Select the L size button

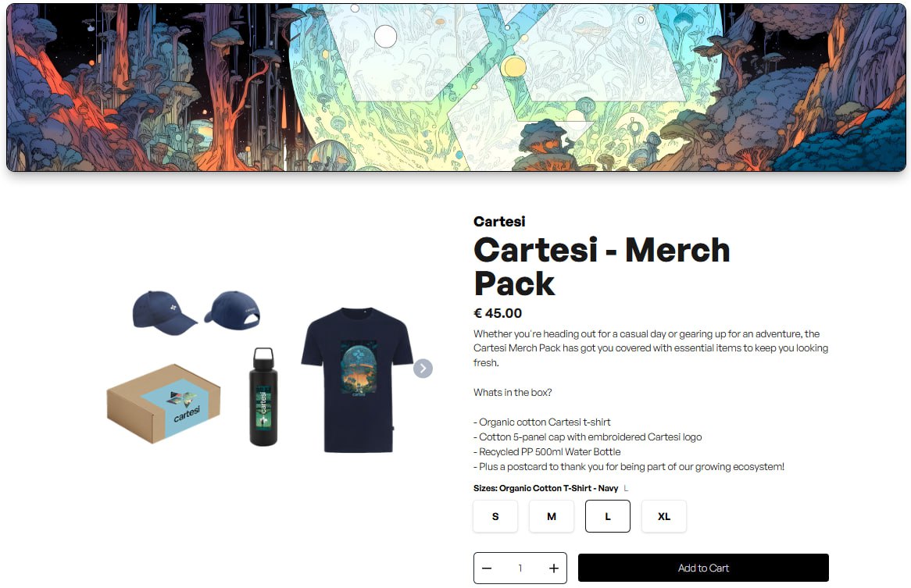point(608,516)
